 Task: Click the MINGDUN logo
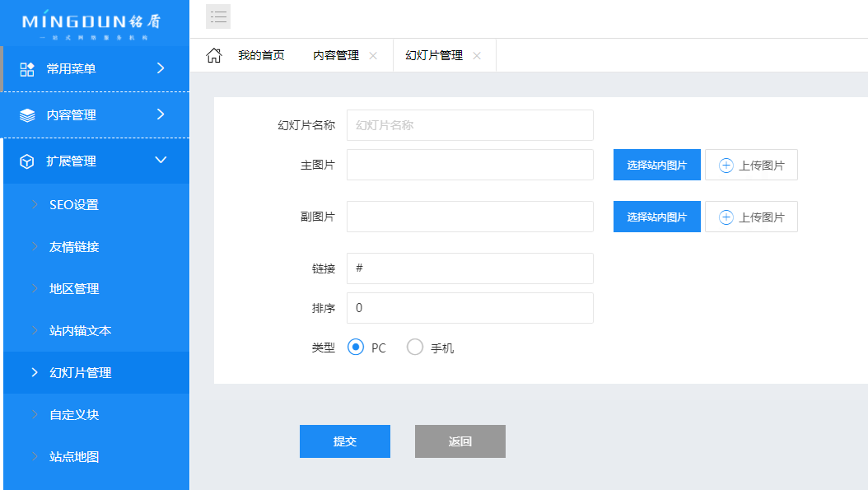pyautogui.click(x=91, y=24)
